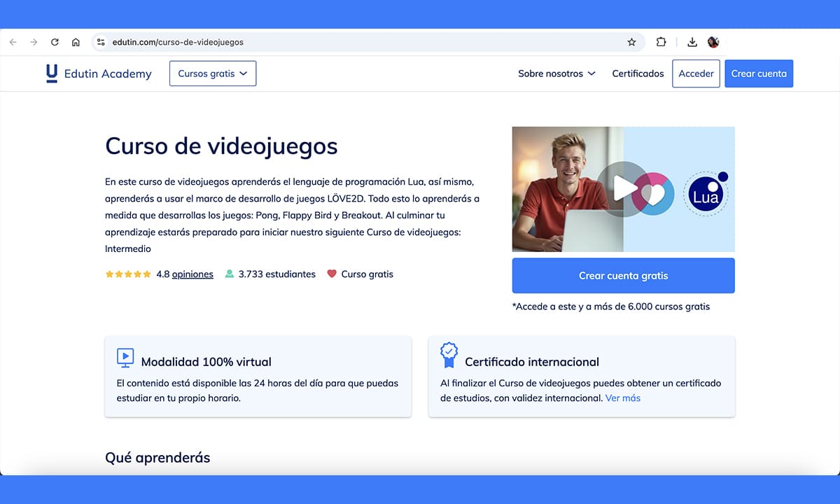Click the browser extensions puzzle icon
The width and height of the screenshot is (840, 504).
coord(661,42)
